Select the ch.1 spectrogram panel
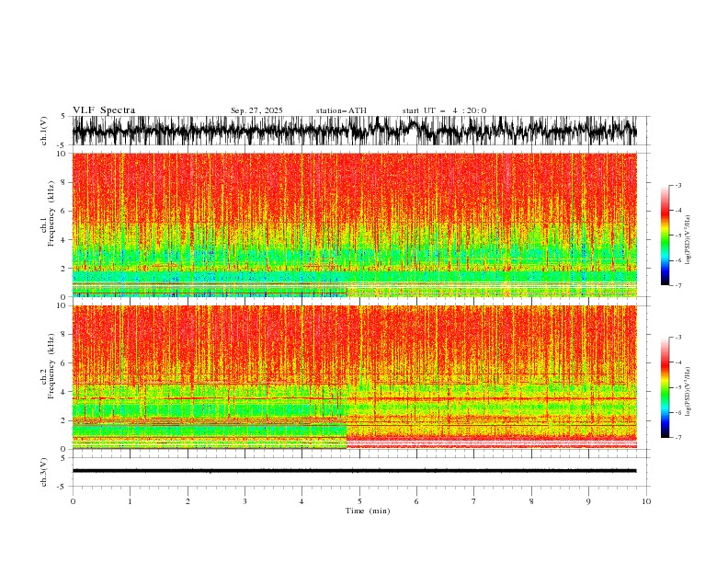This screenshot has width=728, height=563. [x=354, y=224]
